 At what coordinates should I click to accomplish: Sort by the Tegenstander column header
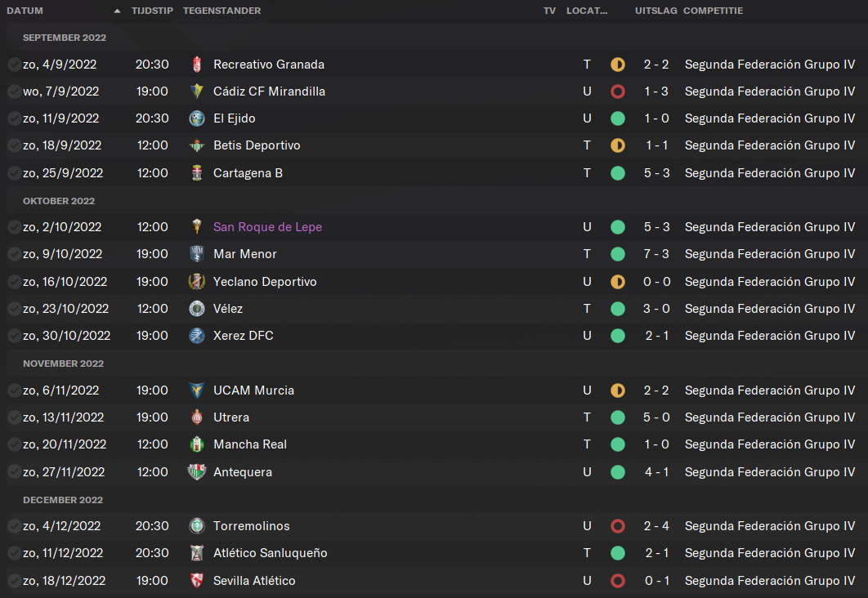(x=221, y=11)
